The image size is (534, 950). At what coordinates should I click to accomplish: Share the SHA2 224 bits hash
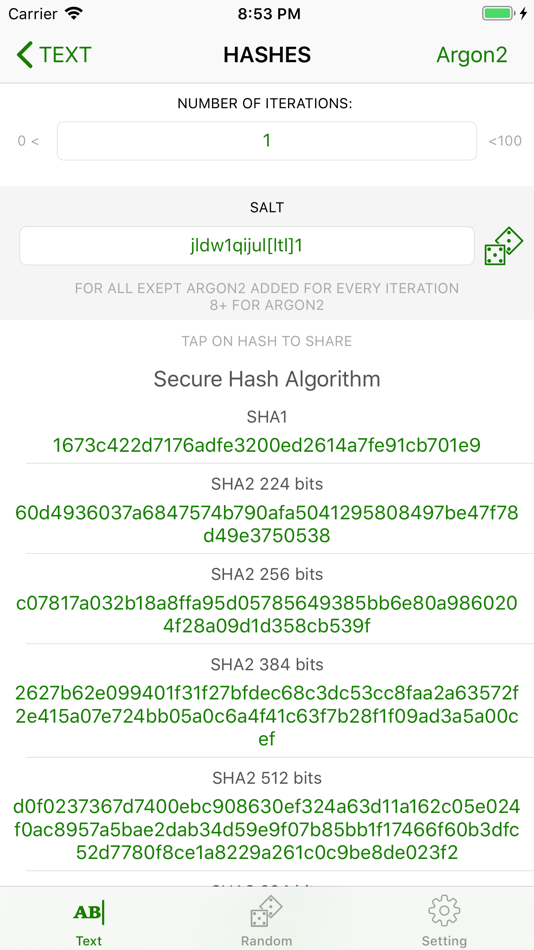(267, 524)
